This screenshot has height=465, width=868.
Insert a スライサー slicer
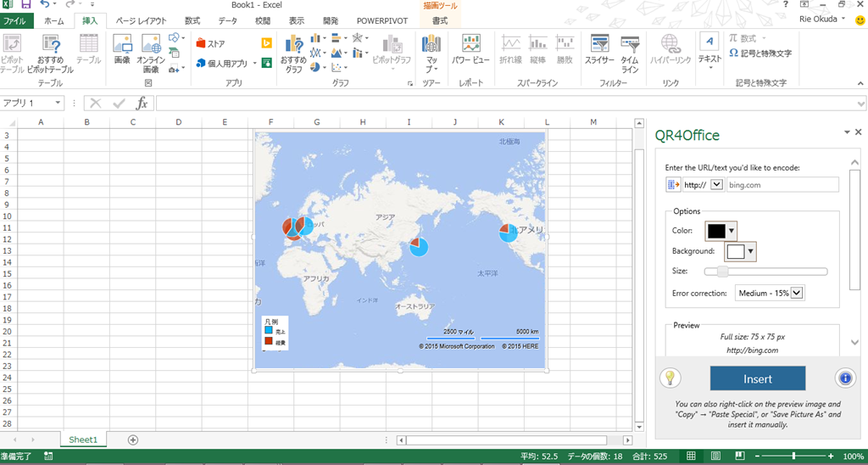(599, 50)
